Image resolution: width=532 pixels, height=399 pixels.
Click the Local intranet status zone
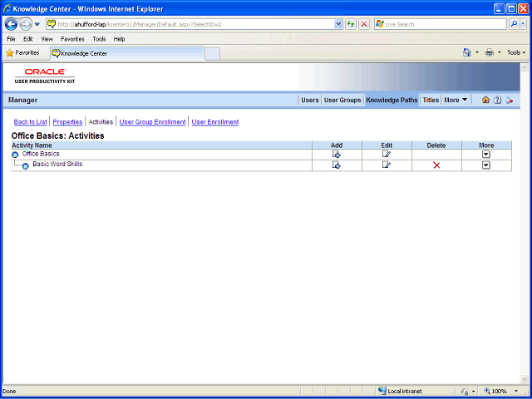401,392
